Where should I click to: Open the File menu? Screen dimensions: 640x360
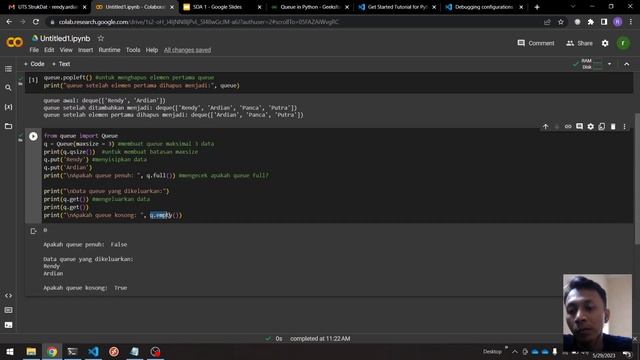(34, 50)
